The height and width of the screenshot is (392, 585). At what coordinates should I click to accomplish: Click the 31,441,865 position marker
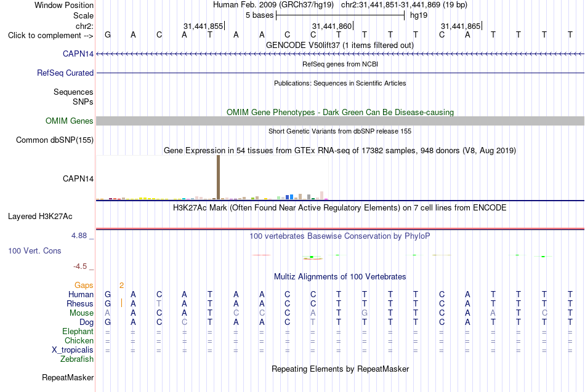[x=461, y=26]
